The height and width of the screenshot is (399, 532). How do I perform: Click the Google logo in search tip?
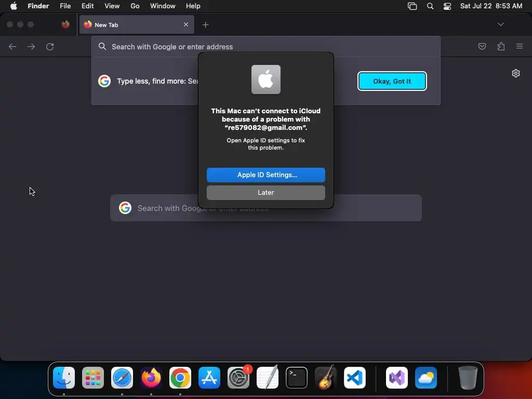(104, 81)
